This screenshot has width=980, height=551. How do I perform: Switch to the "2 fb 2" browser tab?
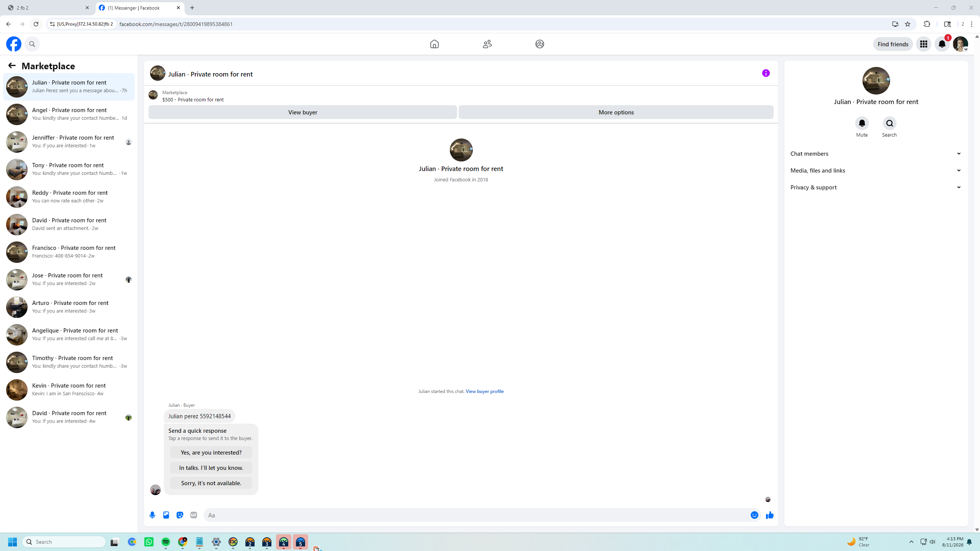49,8
